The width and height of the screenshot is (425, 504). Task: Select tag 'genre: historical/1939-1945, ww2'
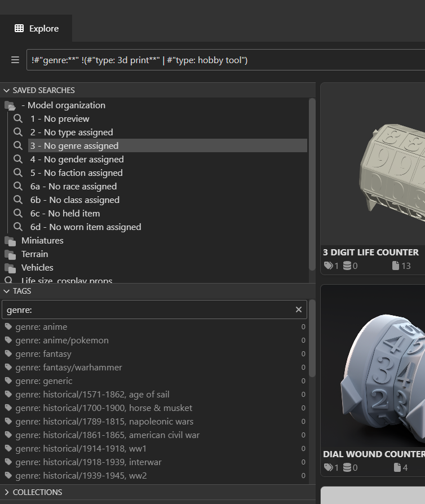(x=81, y=475)
